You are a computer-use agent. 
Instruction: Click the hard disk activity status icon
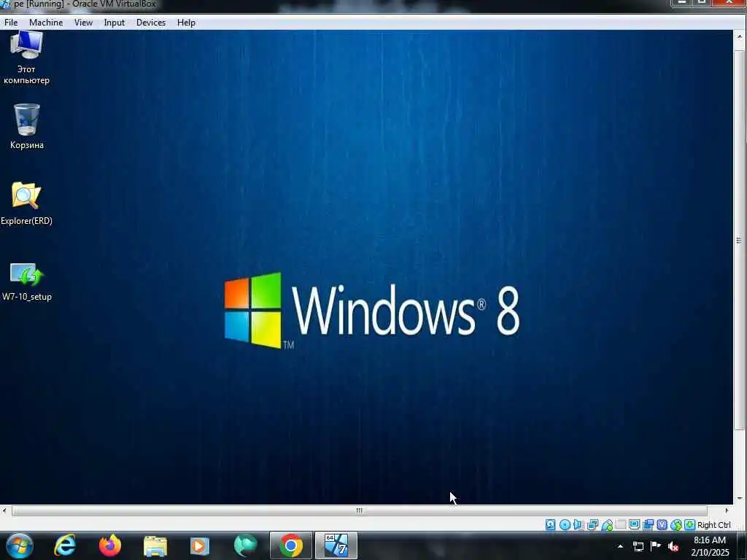point(550,525)
